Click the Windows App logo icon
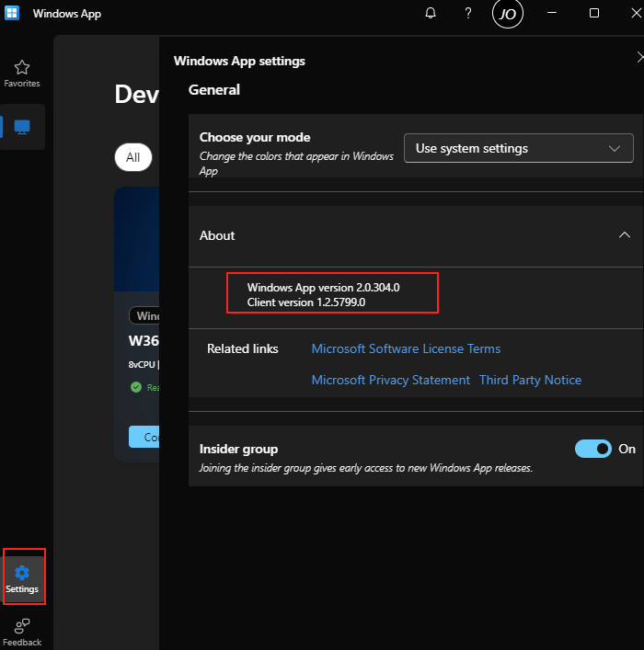Screen dimensions: 644x650 coord(12,13)
